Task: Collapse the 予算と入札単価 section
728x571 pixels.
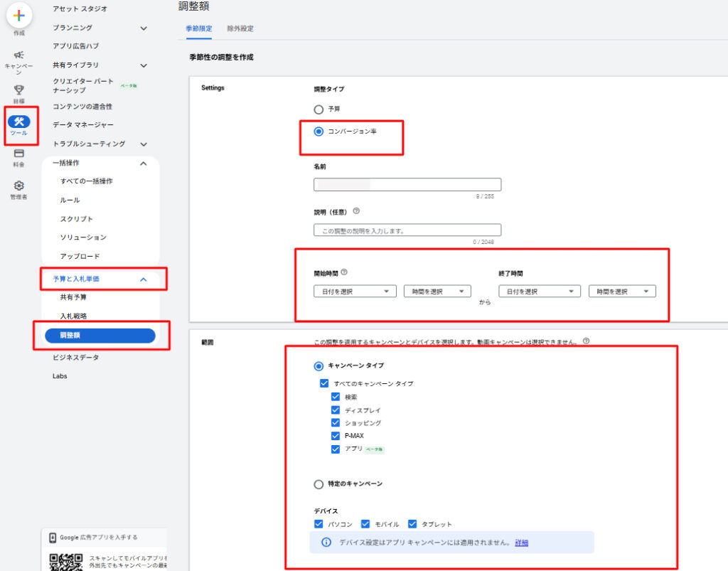Action: [x=143, y=279]
